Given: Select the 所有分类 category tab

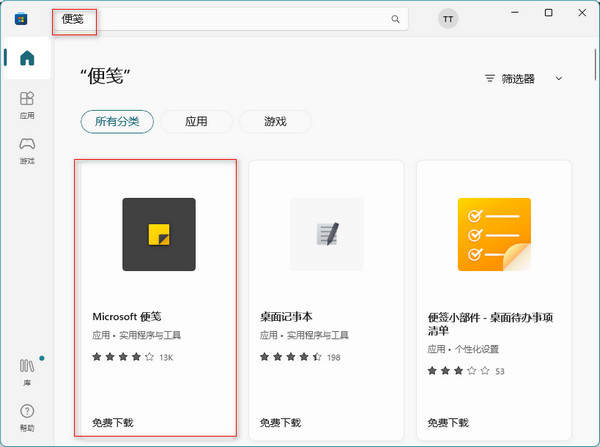Looking at the screenshot, I should 117,122.
